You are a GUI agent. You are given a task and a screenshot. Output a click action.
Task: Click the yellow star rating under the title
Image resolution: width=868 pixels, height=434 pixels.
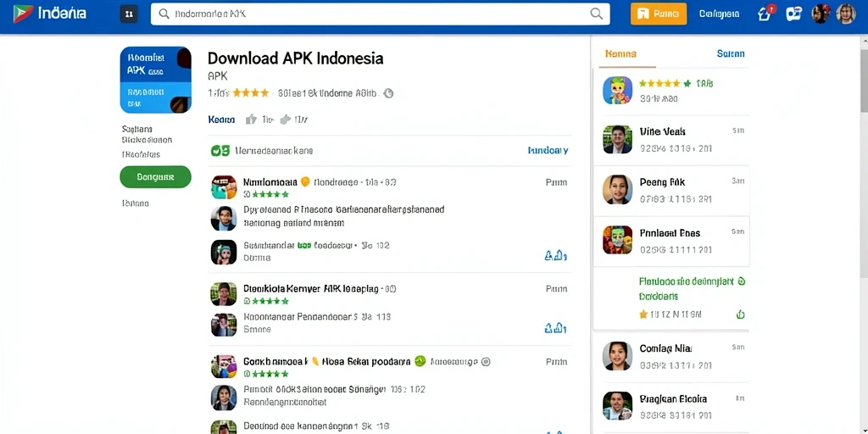coord(251,93)
